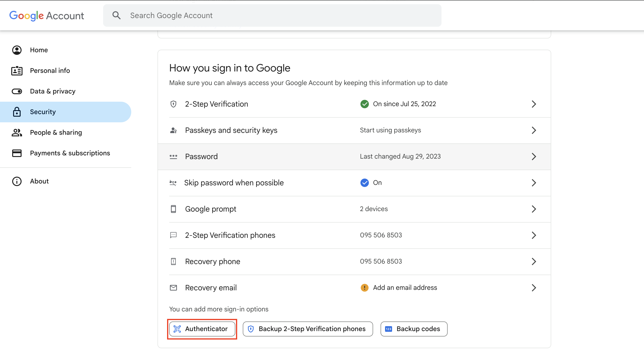This screenshot has width=644, height=351.
Task: Open People & sharing section
Action: tap(65, 132)
